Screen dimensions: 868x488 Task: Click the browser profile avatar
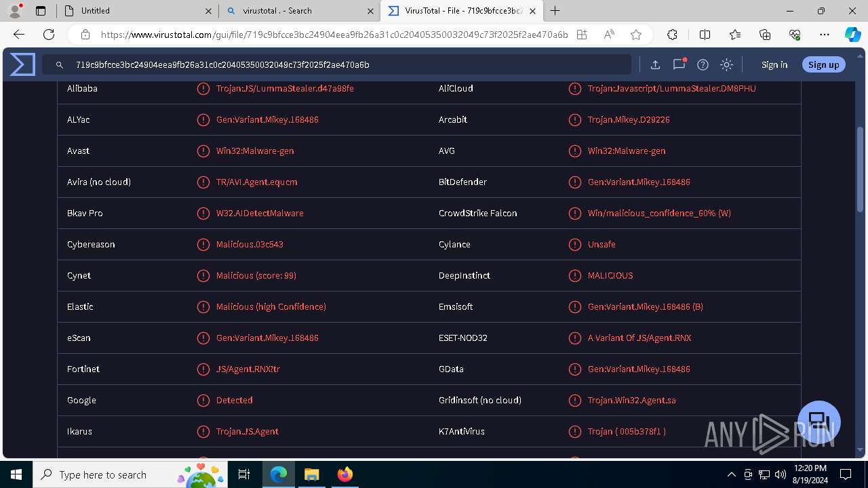point(15,11)
